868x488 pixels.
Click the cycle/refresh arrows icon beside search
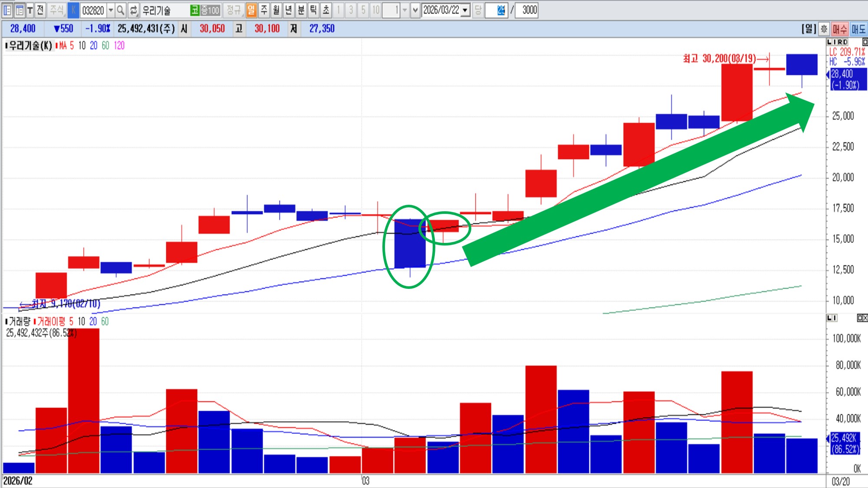click(x=134, y=10)
